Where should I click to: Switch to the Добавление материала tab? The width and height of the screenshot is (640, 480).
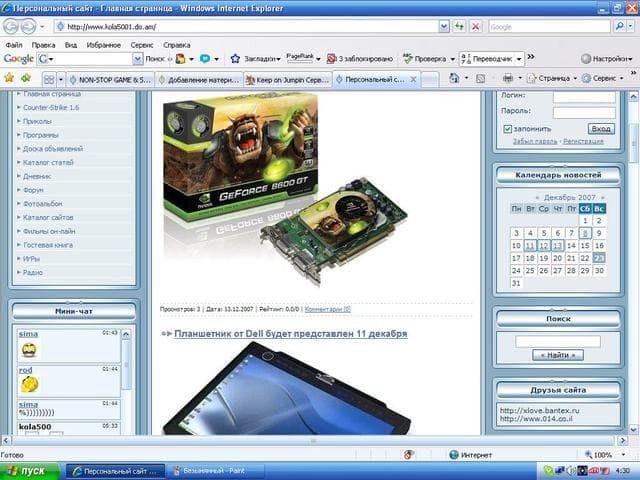(x=199, y=80)
